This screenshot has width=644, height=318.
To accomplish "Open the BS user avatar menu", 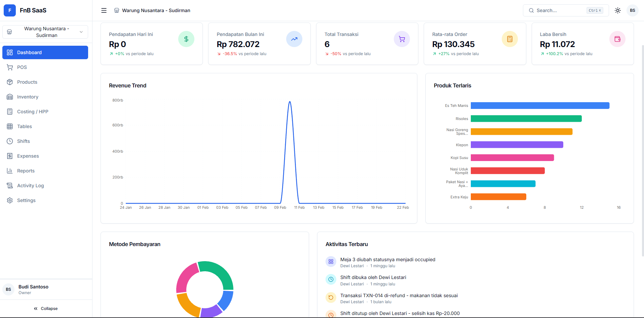I will point(632,10).
